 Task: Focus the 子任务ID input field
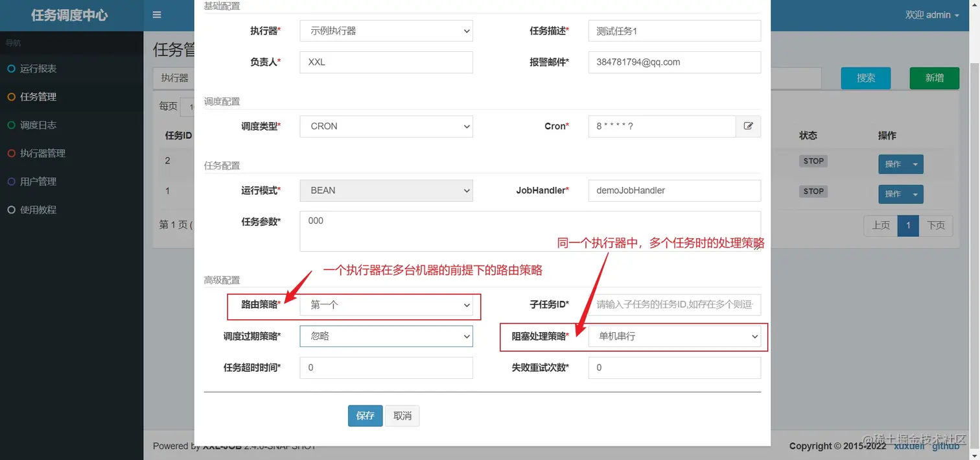point(675,305)
